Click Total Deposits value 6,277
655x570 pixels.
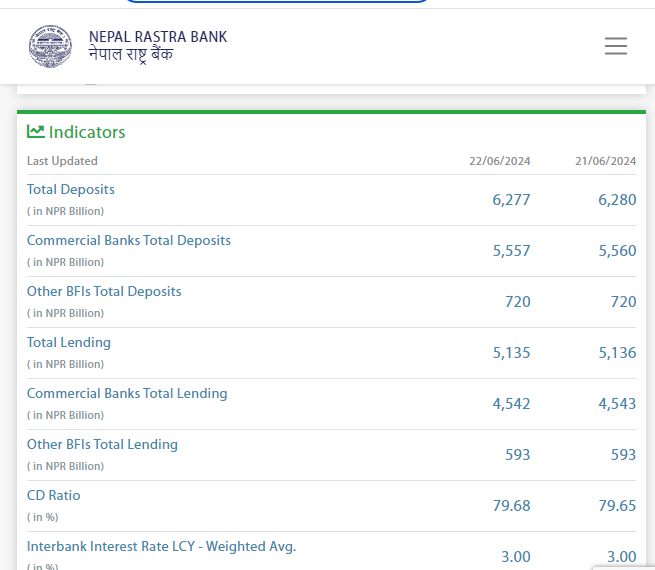point(511,199)
